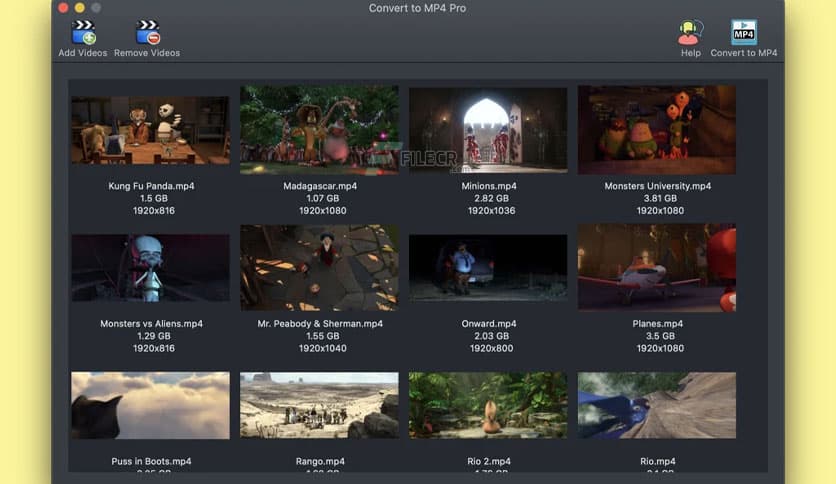Click the Monsters vs Aliens.mp4 file name
The width and height of the screenshot is (836, 484).
coord(151,324)
